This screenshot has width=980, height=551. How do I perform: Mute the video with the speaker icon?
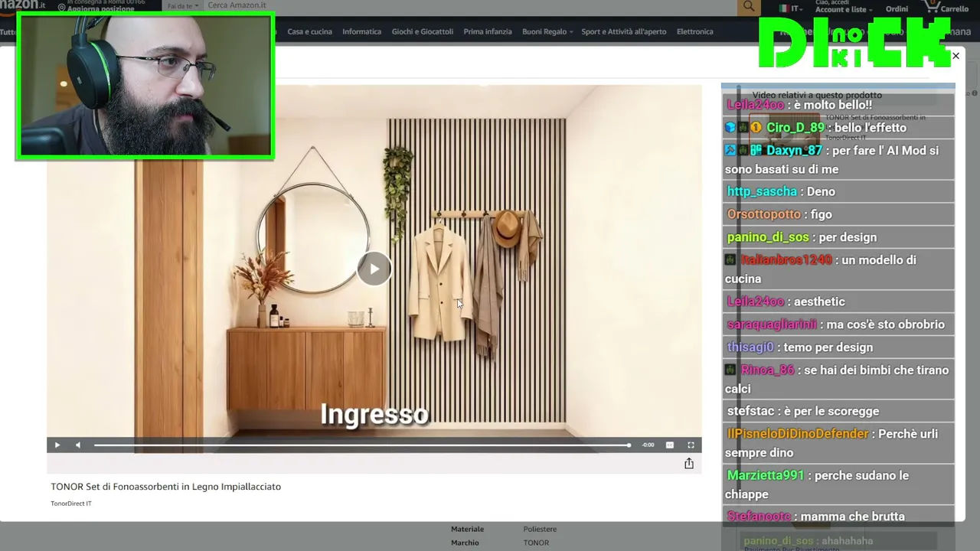tap(77, 445)
